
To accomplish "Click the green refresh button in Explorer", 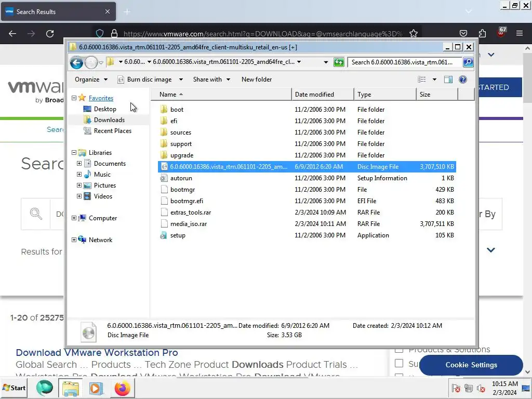I will (x=339, y=62).
